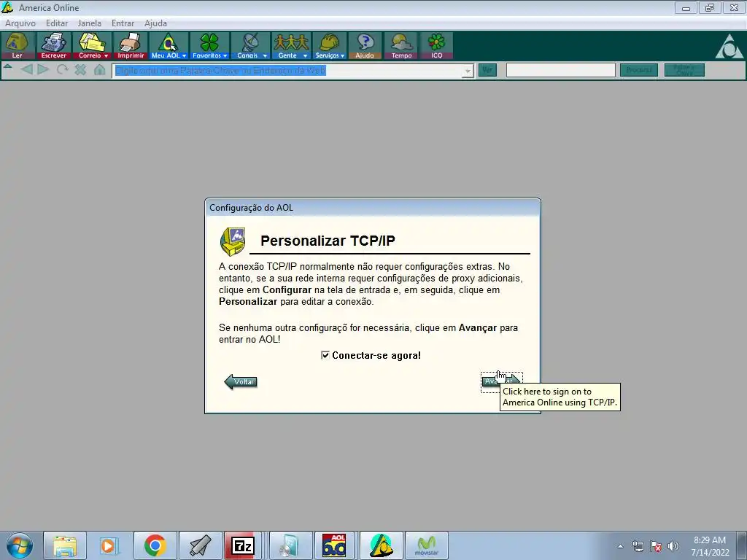This screenshot has height=560, width=747.
Task: Click the Voltar back button
Action: click(241, 382)
